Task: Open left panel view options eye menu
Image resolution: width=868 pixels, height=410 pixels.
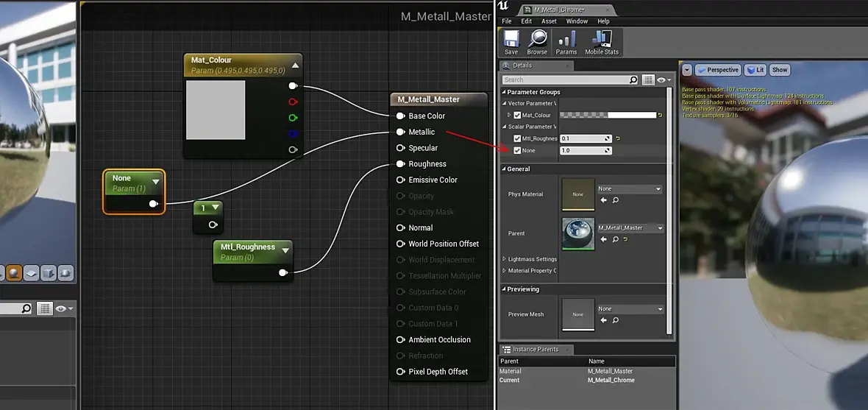Action: click(65, 308)
